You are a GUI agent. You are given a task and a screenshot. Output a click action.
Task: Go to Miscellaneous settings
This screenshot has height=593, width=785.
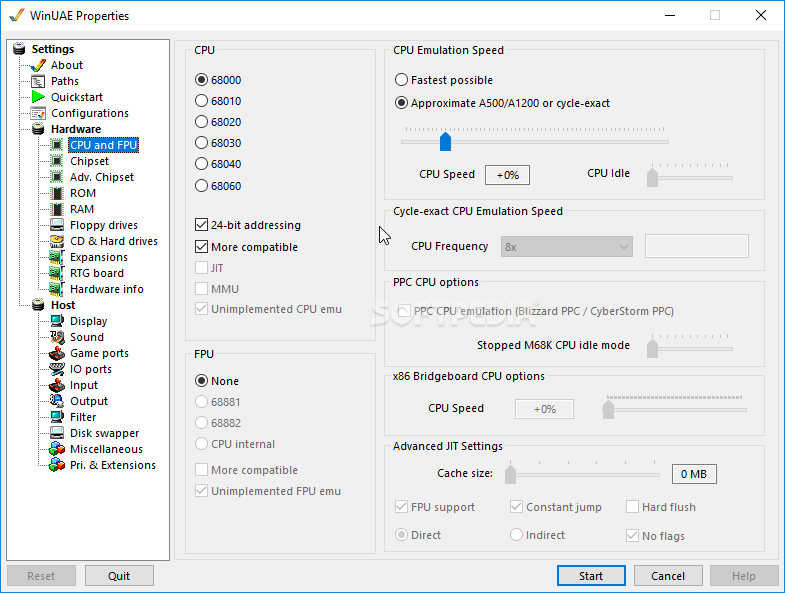tap(106, 449)
